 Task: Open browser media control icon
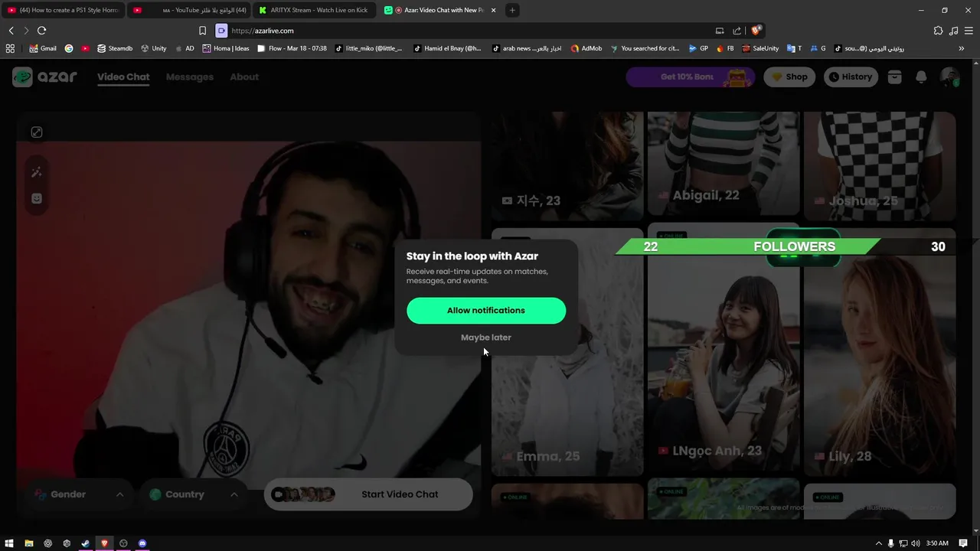coord(953,31)
